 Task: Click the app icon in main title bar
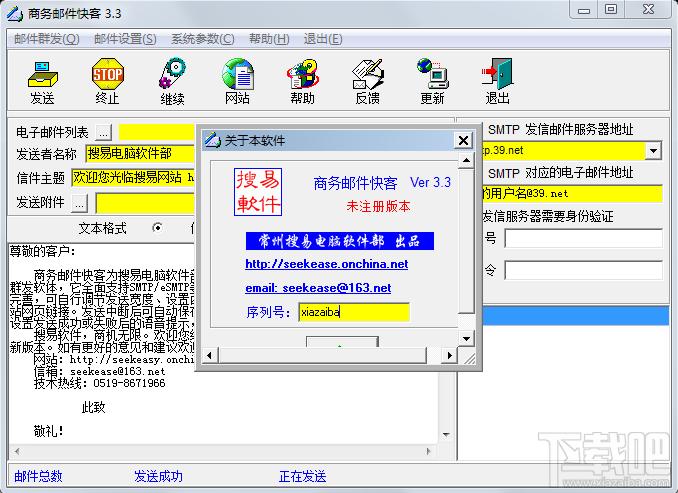[15, 13]
